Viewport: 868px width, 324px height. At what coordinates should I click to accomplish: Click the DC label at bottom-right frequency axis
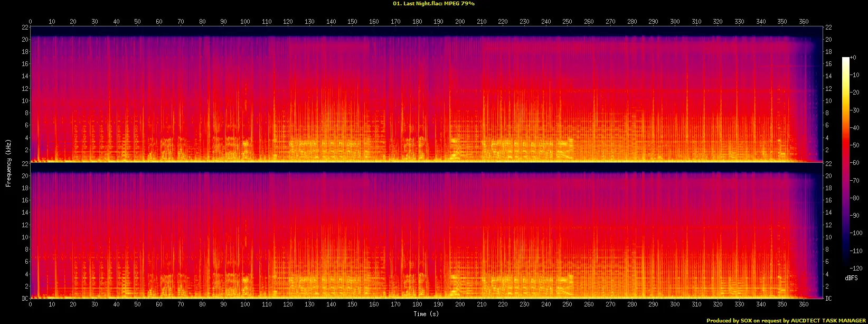click(828, 299)
